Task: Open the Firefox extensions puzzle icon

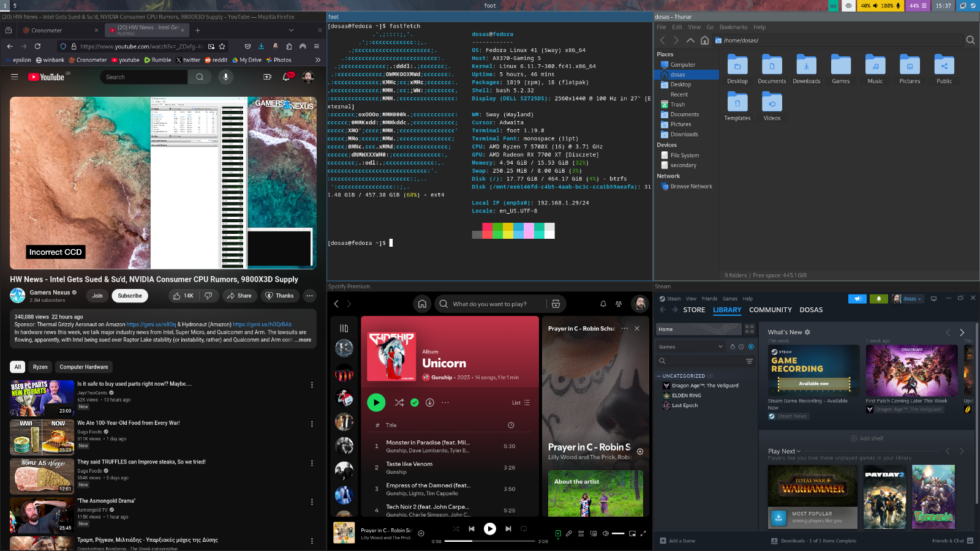Action: tap(289, 46)
